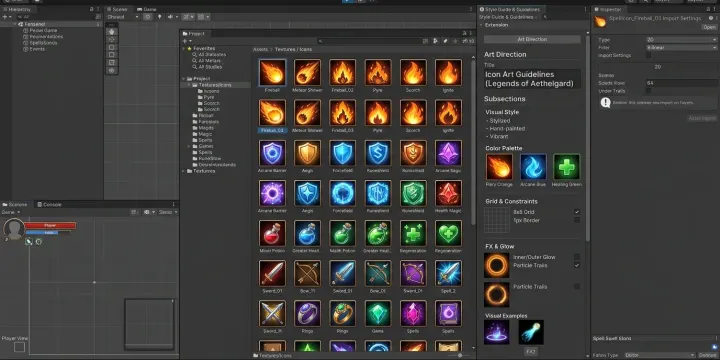Select the red Health Magic icon asset
This screenshot has width=720, height=360.
pyautogui.click(x=448, y=193)
